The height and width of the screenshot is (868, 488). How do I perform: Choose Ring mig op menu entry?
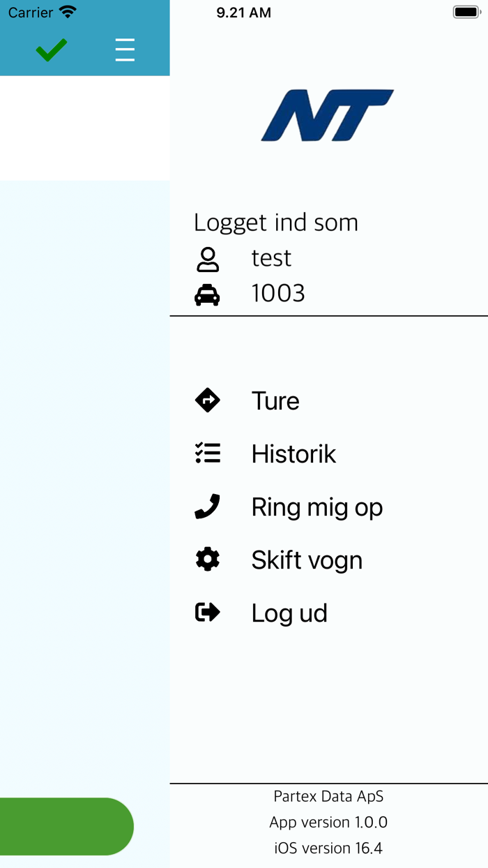tap(317, 507)
